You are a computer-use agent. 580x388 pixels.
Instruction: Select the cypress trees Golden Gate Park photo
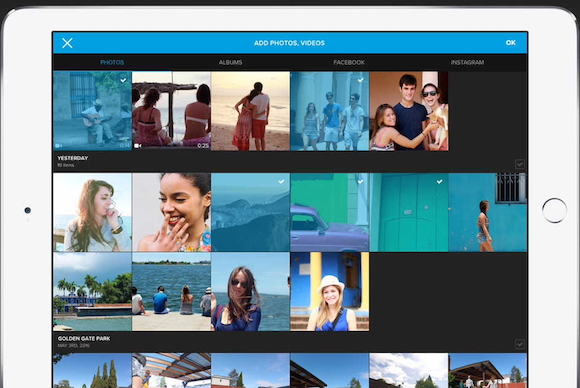click(92, 370)
